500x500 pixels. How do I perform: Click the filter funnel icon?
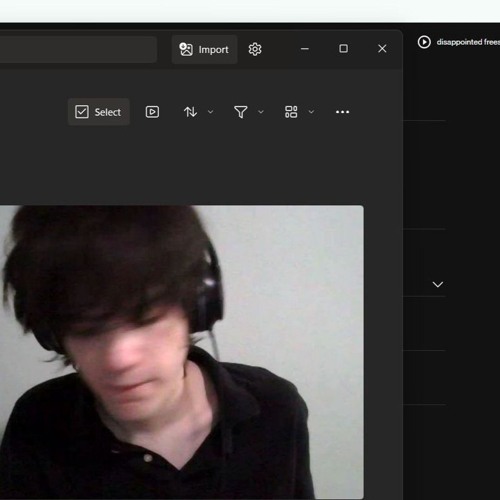point(241,112)
